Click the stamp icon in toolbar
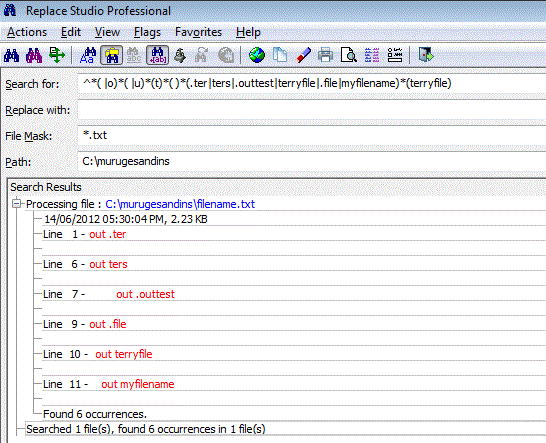Viewport: 546px width, 443px height. [x=180, y=55]
